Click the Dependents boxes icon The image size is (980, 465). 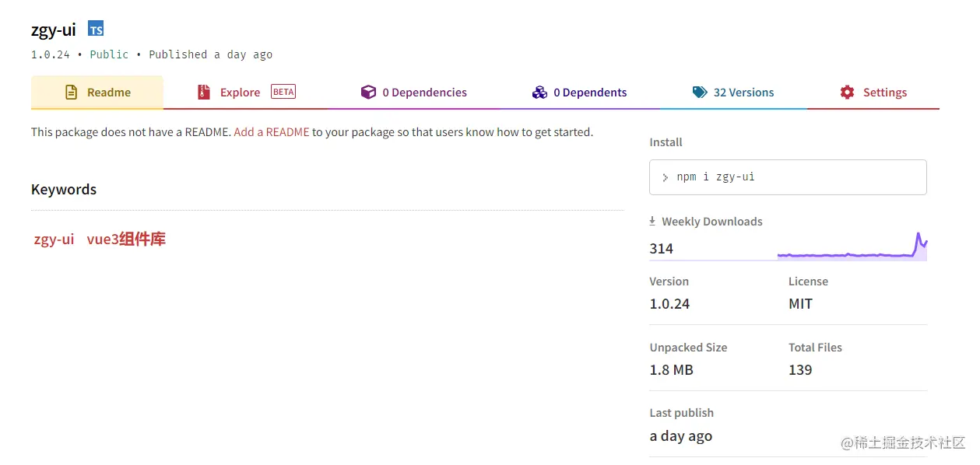tap(539, 93)
